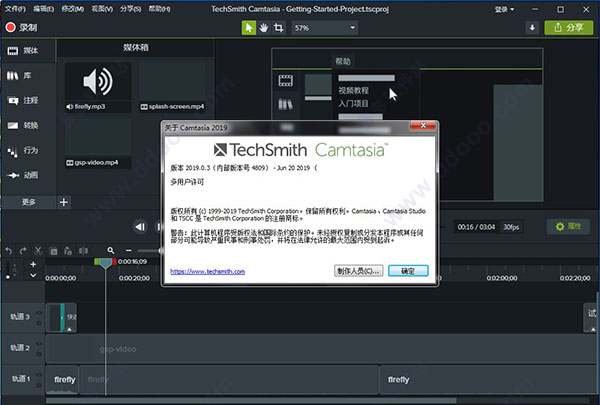600x405 pixels.
Task: Open the https://www.techsmith.com link
Action: click(207, 271)
